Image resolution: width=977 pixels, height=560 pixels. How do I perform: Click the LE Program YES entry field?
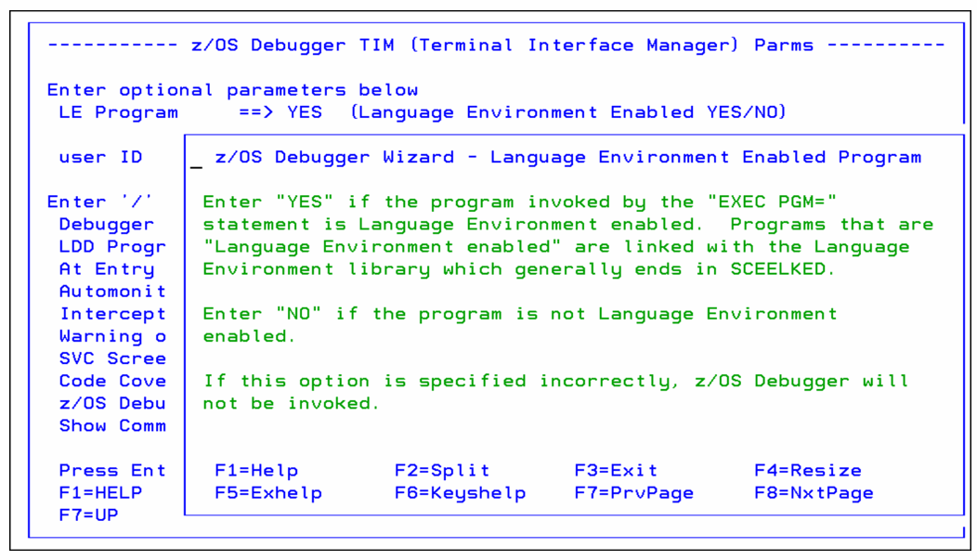point(304,111)
